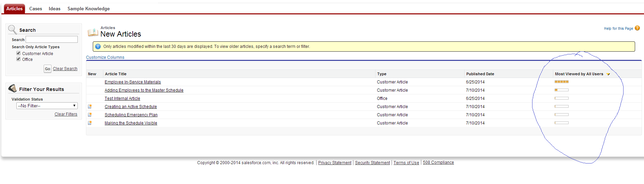Click the new-article icon beside Creating an Active Schedule
This screenshot has height=184, width=644.
pyautogui.click(x=90, y=107)
